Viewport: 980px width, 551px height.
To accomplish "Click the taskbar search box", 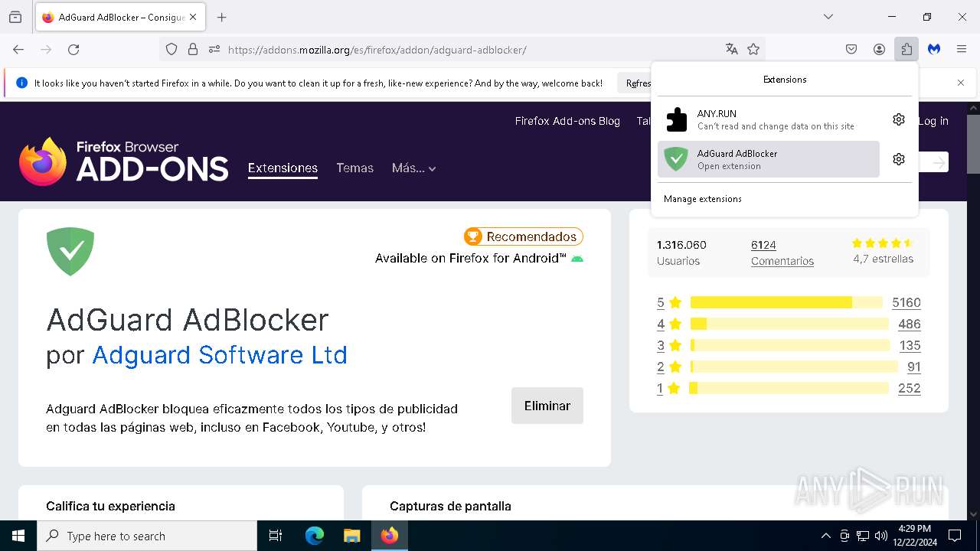I will pos(147,536).
